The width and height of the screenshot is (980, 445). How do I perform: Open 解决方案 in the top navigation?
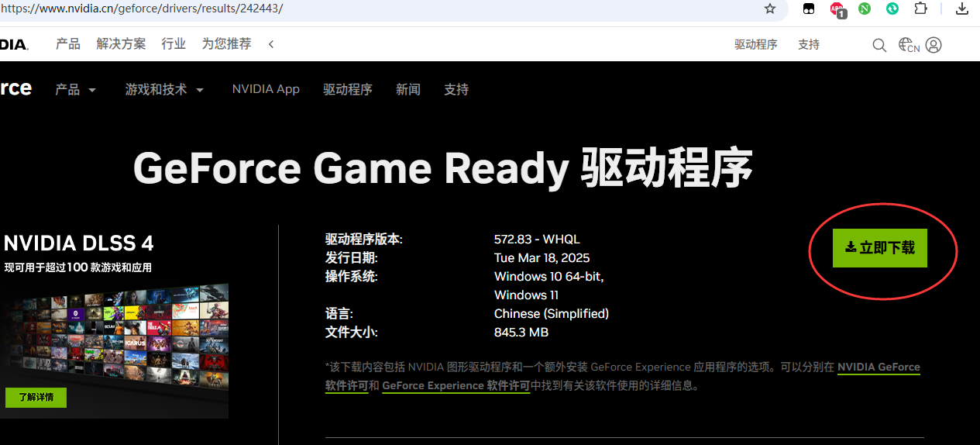[121, 44]
